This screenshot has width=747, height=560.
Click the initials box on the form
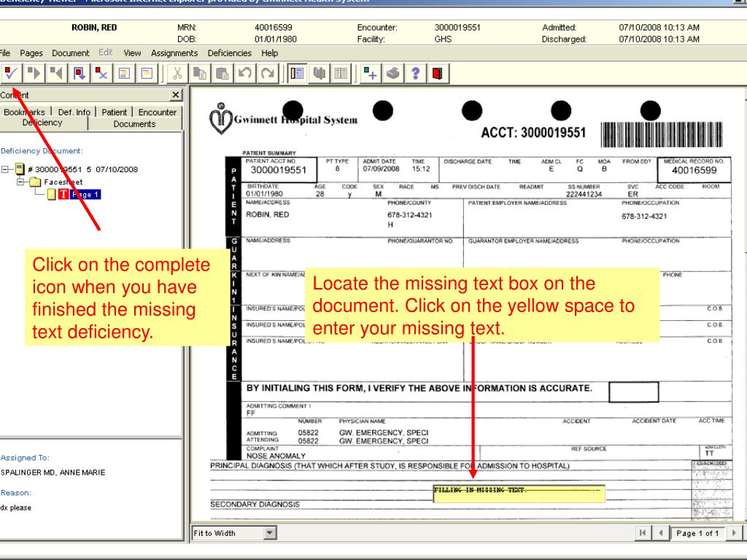click(x=634, y=392)
